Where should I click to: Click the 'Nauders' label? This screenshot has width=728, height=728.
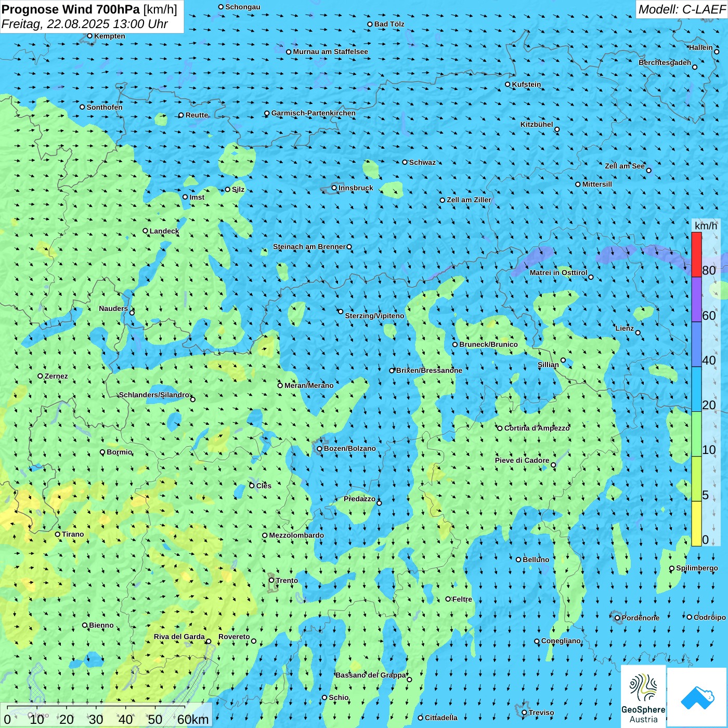pos(113,308)
